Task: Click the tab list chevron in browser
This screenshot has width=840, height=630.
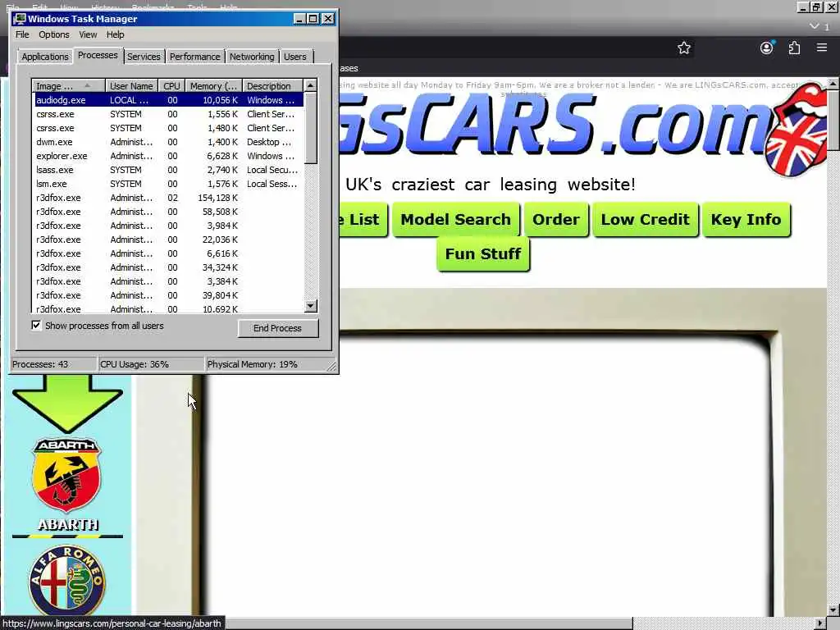Action: click(815, 25)
